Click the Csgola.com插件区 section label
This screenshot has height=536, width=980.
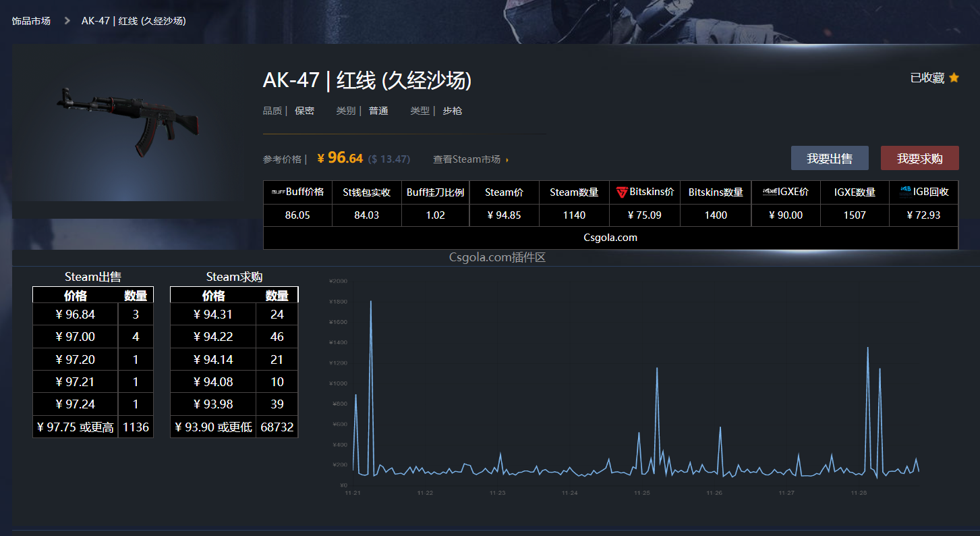[497, 257]
